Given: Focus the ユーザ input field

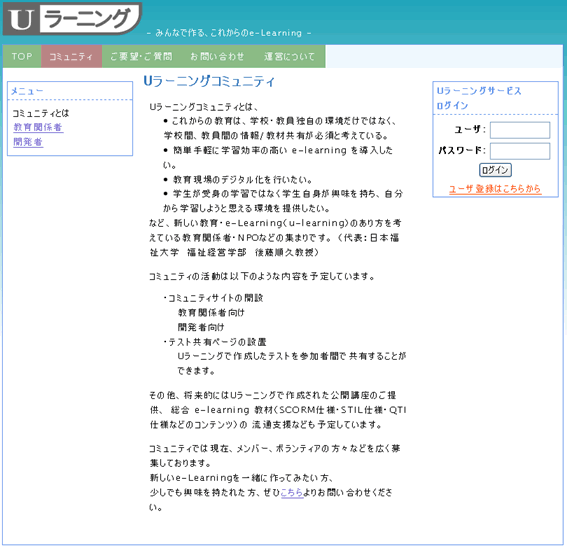Looking at the screenshot, I should pos(520,130).
